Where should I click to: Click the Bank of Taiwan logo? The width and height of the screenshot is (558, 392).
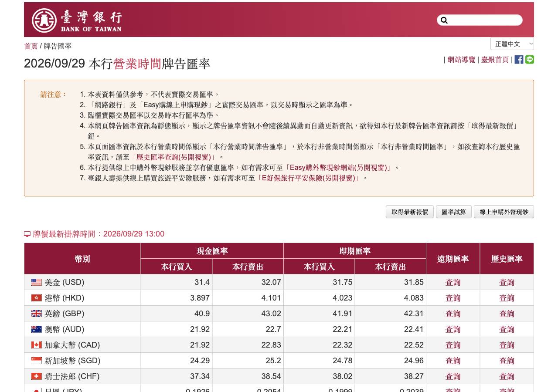[77, 20]
